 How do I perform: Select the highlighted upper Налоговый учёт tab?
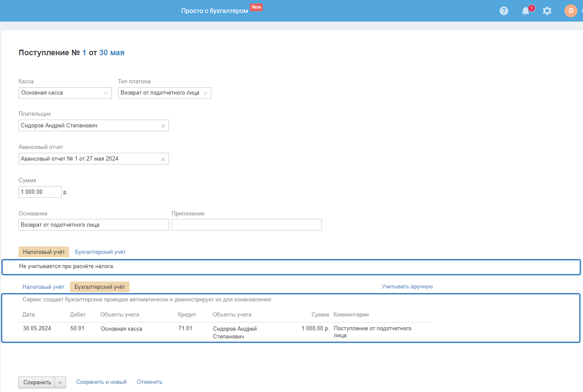pos(44,252)
